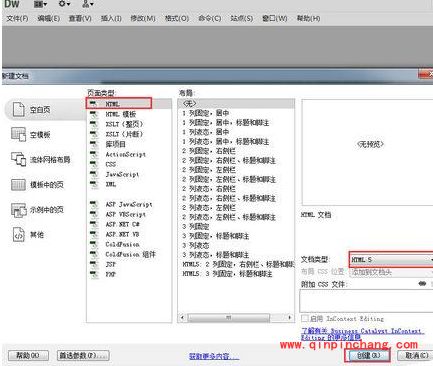Choose HTML page type icon

[94, 104]
